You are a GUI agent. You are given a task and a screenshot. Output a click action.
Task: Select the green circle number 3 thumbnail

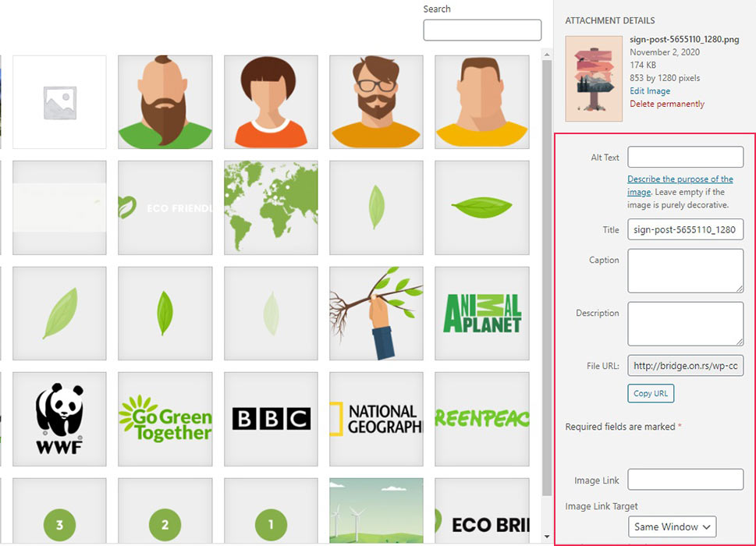point(59,511)
